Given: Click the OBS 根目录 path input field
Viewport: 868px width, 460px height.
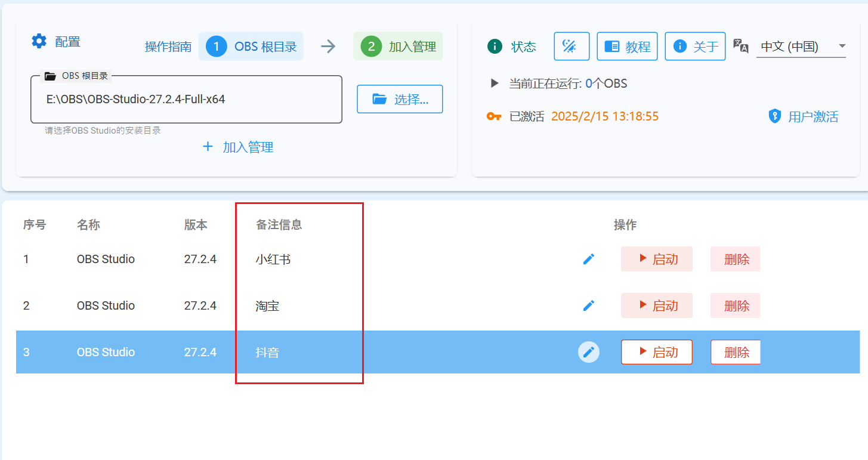Looking at the screenshot, I should pos(186,100).
